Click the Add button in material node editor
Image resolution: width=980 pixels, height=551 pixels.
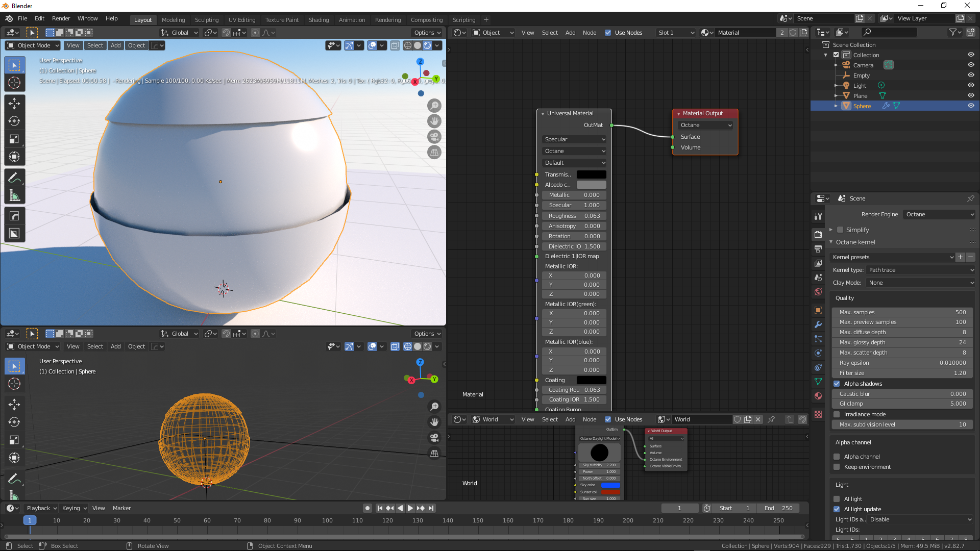(x=570, y=33)
